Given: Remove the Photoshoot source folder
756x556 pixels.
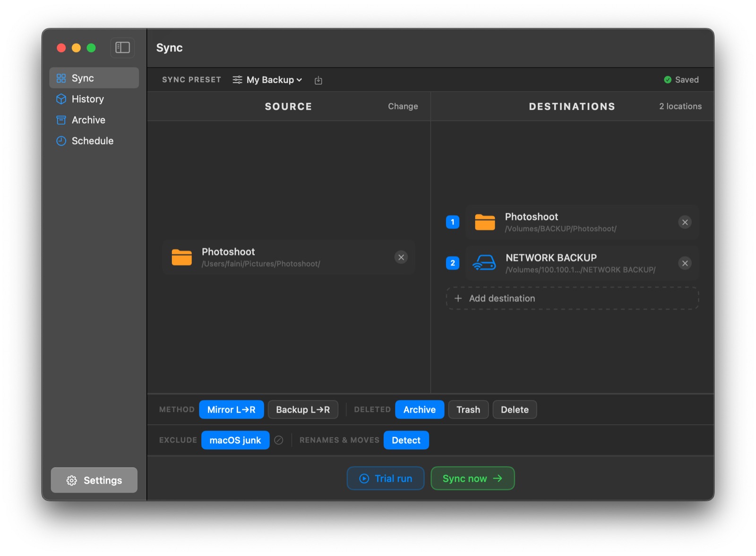Looking at the screenshot, I should [401, 257].
